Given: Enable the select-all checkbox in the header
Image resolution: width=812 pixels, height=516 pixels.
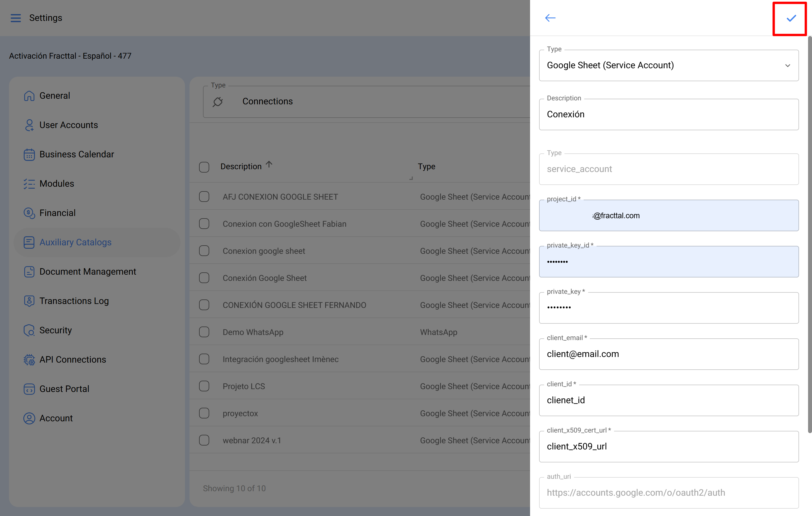Looking at the screenshot, I should point(204,167).
